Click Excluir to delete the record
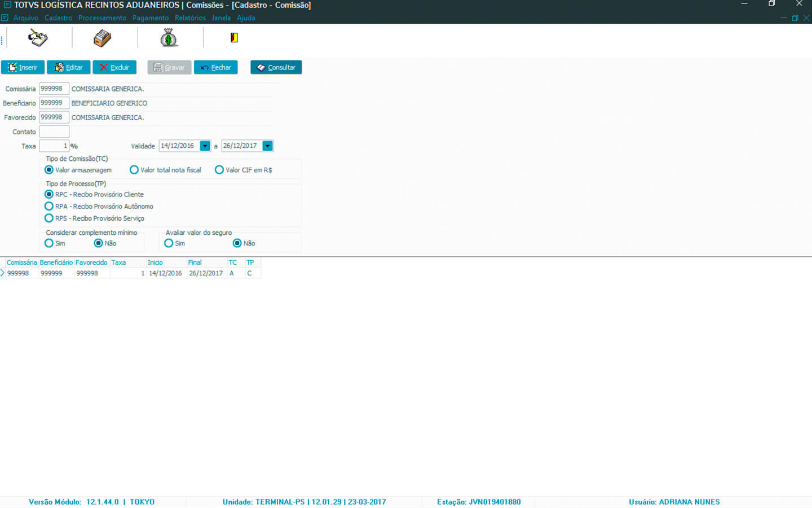Viewport: 812px width, 508px height. point(114,68)
